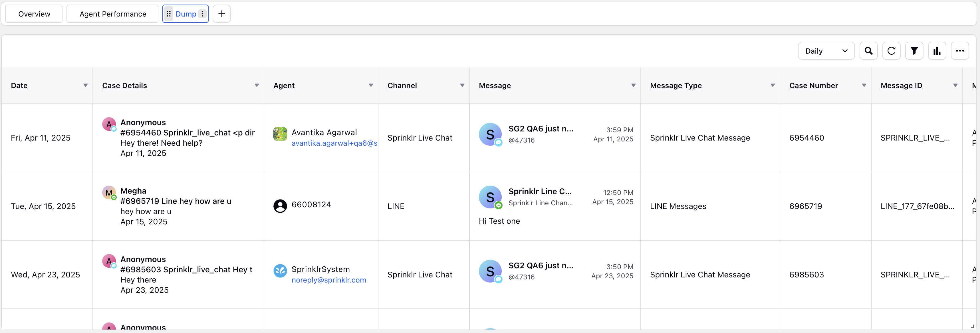This screenshot has height=333, width=980.
Task: Open the Agent column dropdown arrow
Action: (x=371, y=86)
